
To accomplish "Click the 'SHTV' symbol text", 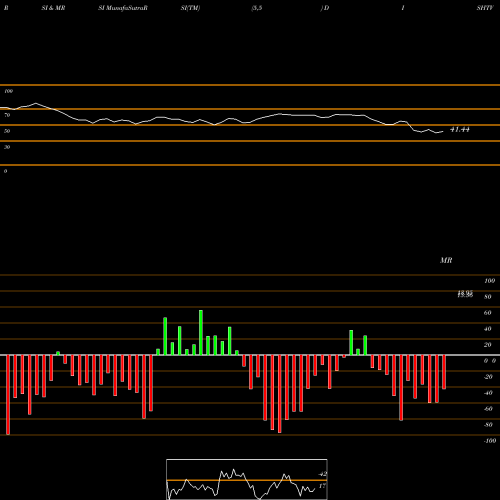I will tap(485, 8).
